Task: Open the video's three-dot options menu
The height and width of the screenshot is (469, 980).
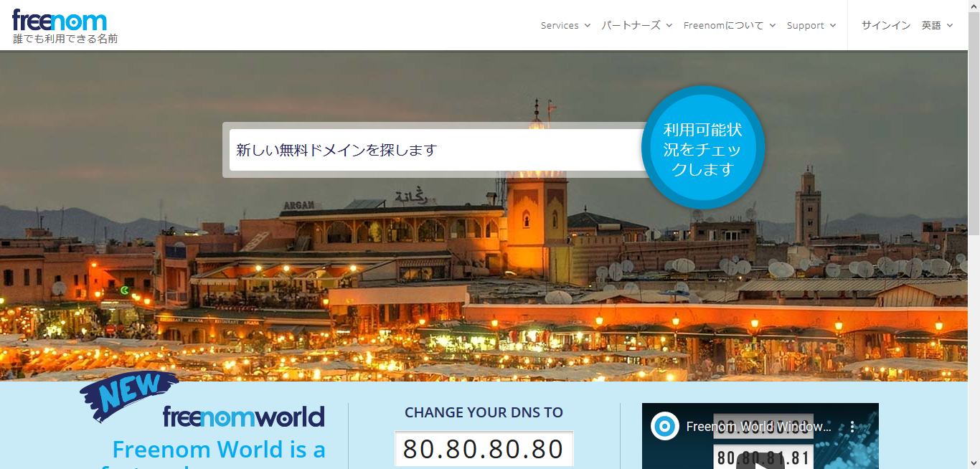Action: pyautogui.click(x=852, y=427)
